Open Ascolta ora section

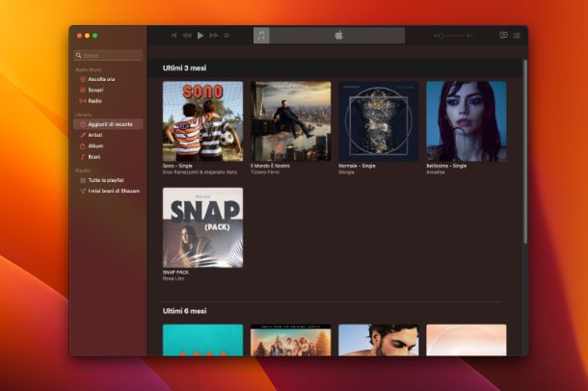pos(108,79)
